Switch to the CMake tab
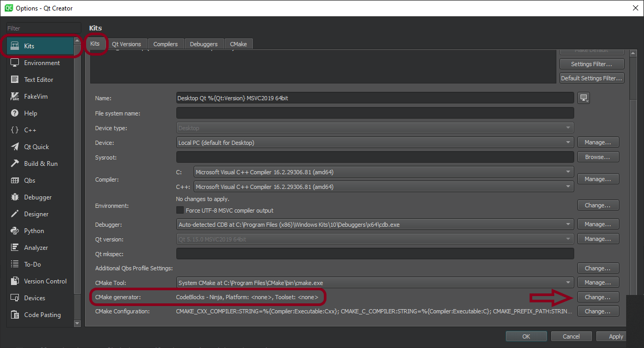 (x=238, y=44)
